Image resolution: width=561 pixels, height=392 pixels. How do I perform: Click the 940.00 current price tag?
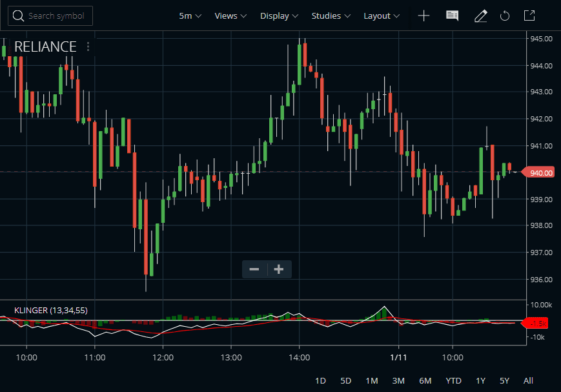tap(539, 172)
